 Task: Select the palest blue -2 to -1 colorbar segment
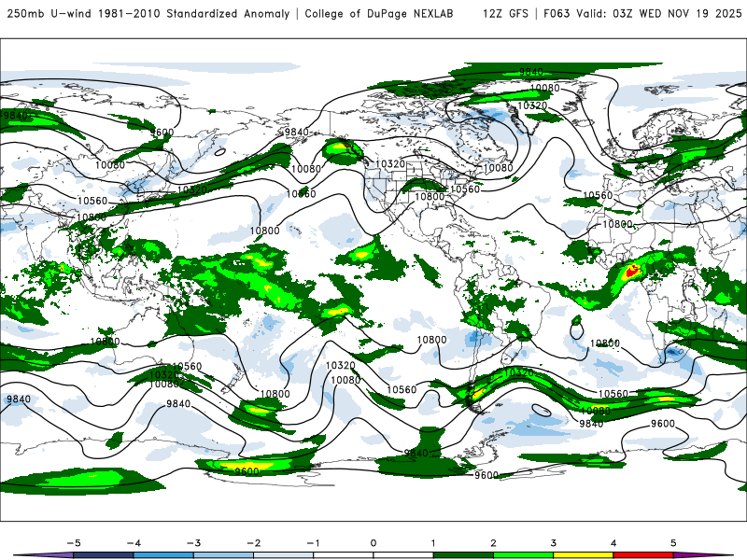tap(284, 555)
